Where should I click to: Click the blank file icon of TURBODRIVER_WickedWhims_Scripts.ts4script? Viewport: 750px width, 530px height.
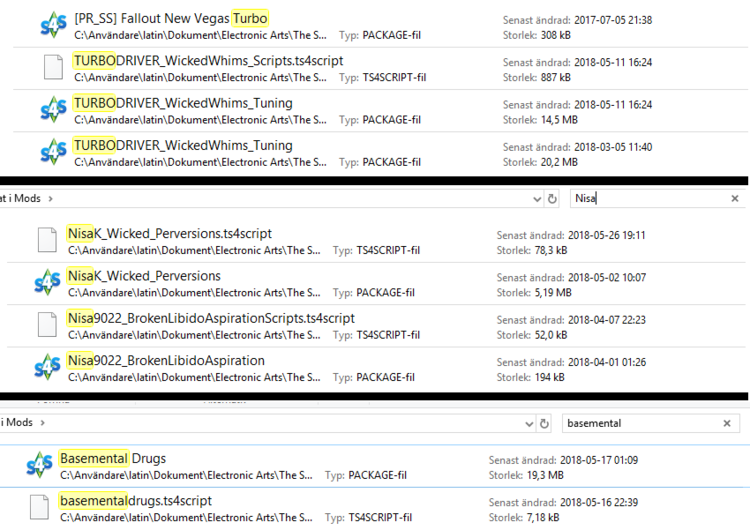click(x=53, y=67)
